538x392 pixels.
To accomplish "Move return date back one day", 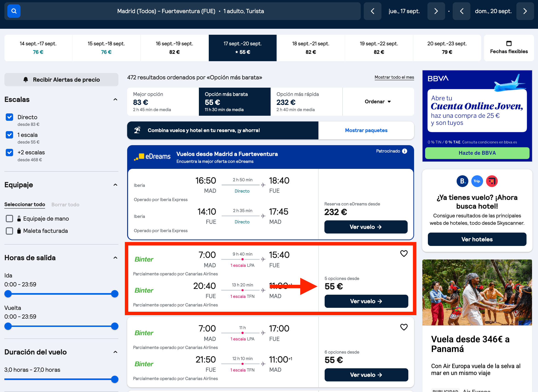I will click(461, 11).
